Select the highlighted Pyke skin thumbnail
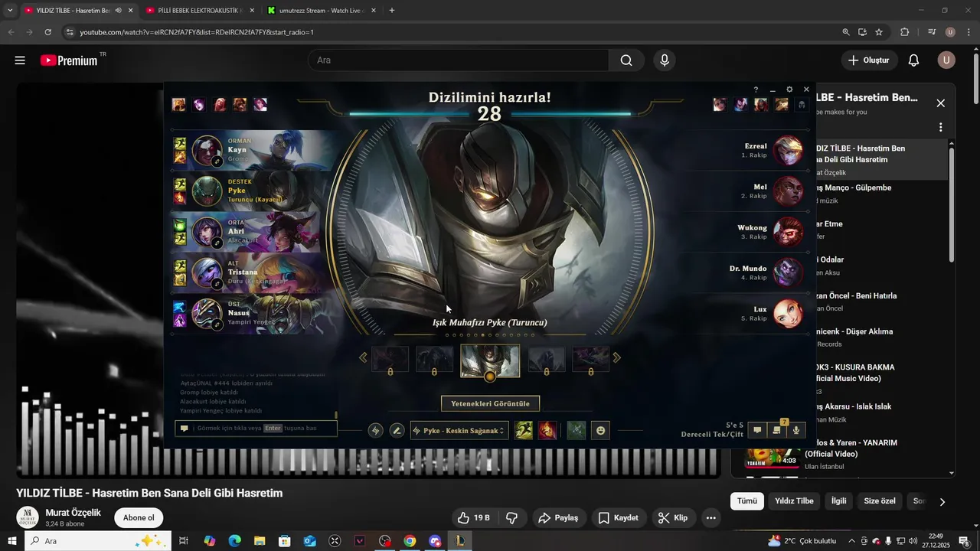The height and width of the screenshot is (551, 980). click(x=490, y=360)
